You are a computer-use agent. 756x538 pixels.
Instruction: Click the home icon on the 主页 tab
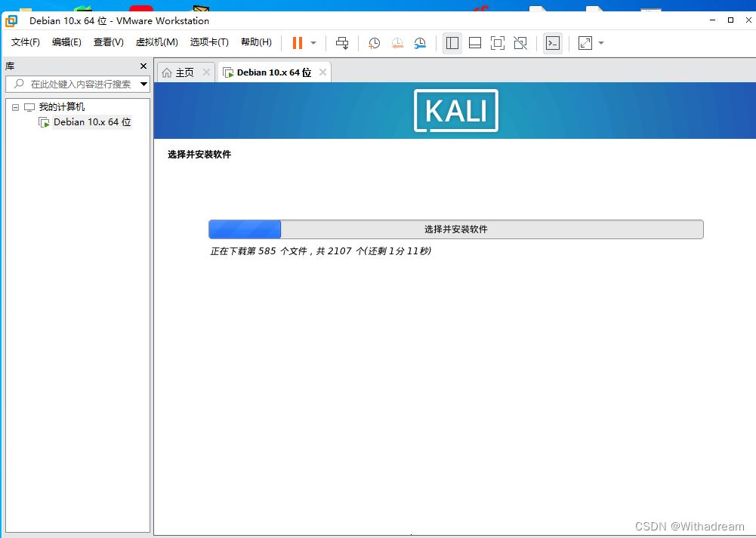[167, 72]
